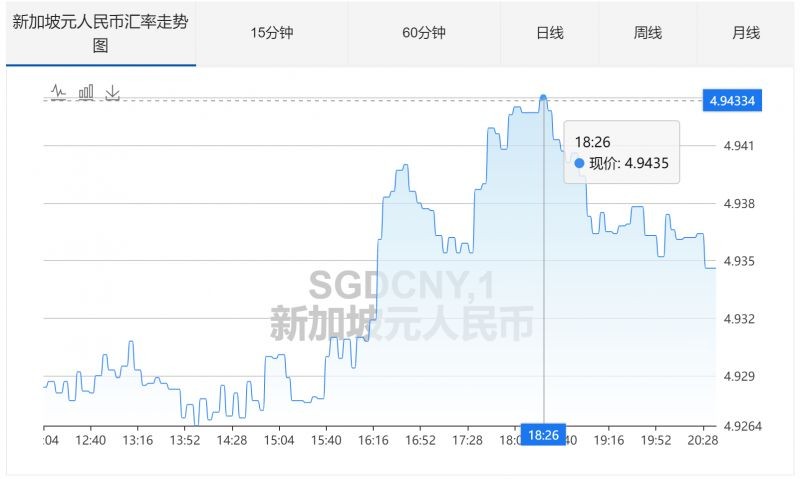Switch chart to bar view icon

86,92
